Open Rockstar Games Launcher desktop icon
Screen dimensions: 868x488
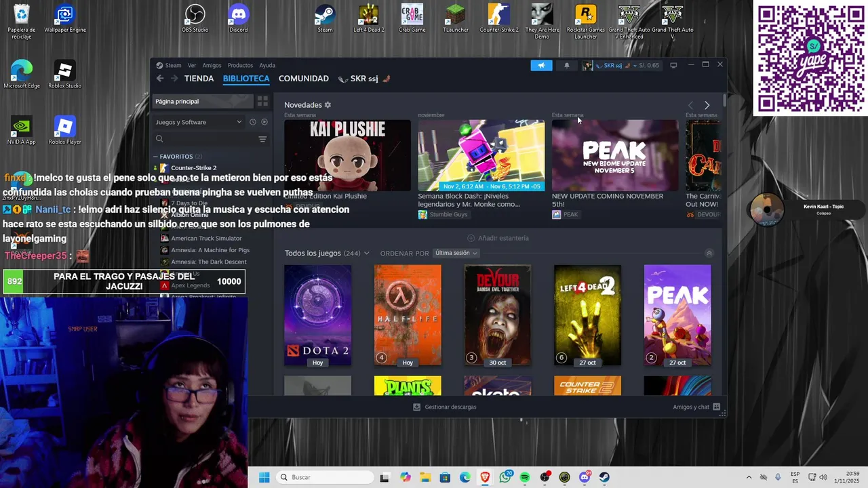(x=586, y=22)
